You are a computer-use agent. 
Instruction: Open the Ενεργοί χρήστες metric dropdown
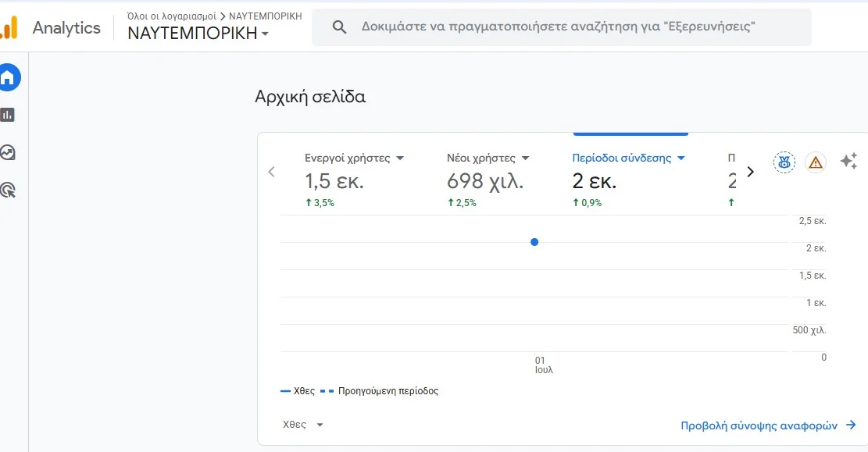(x=400, y=158)
